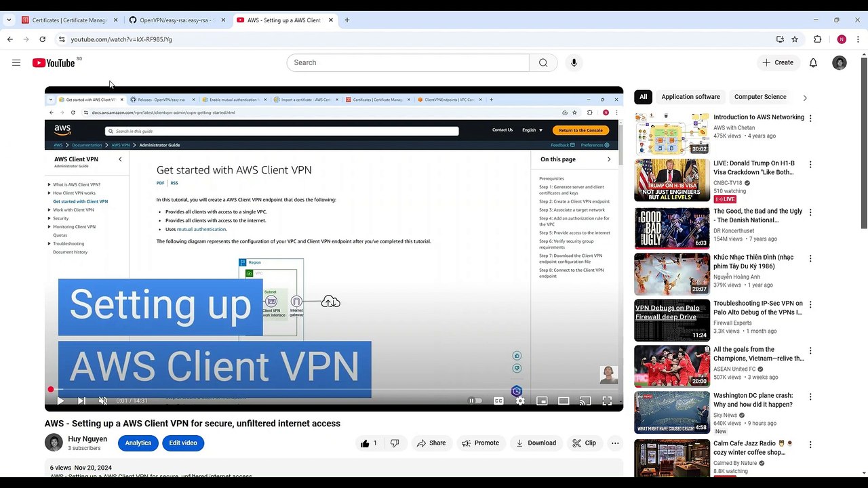The width and height of the screenshot is (868, 488).
Task: Open options for Khúc Nhạc Thiên Đình video
Action: (810, 258)
